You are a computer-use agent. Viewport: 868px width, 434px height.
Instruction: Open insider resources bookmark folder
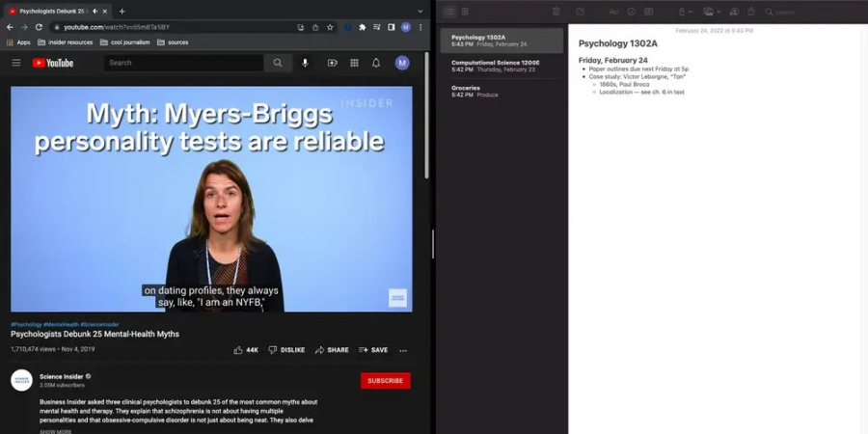pos(66,42)
